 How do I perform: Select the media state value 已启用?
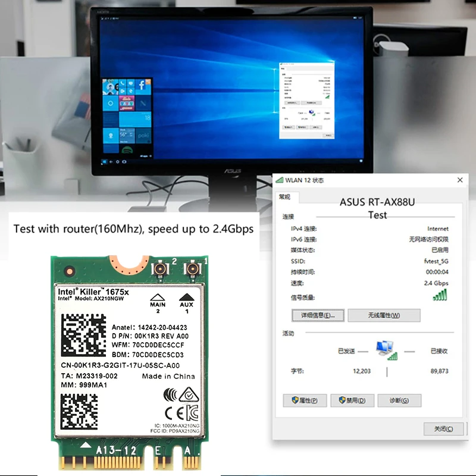point(440,250)
